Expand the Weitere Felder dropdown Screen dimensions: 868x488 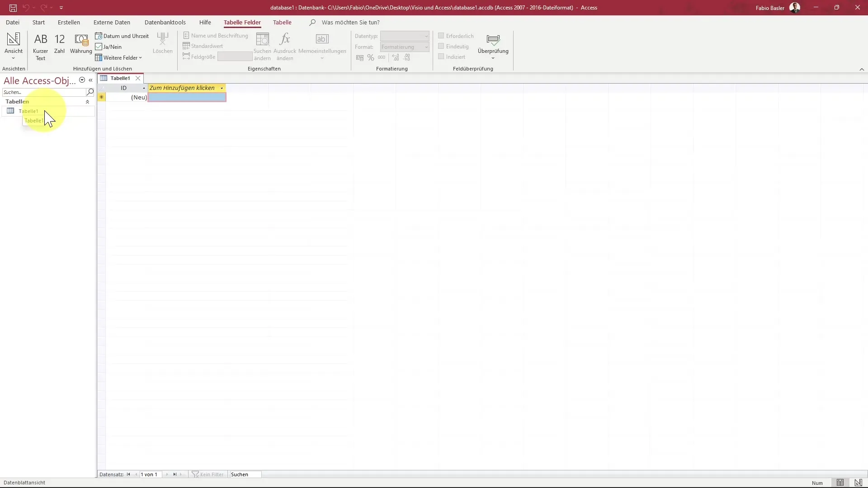118,57
